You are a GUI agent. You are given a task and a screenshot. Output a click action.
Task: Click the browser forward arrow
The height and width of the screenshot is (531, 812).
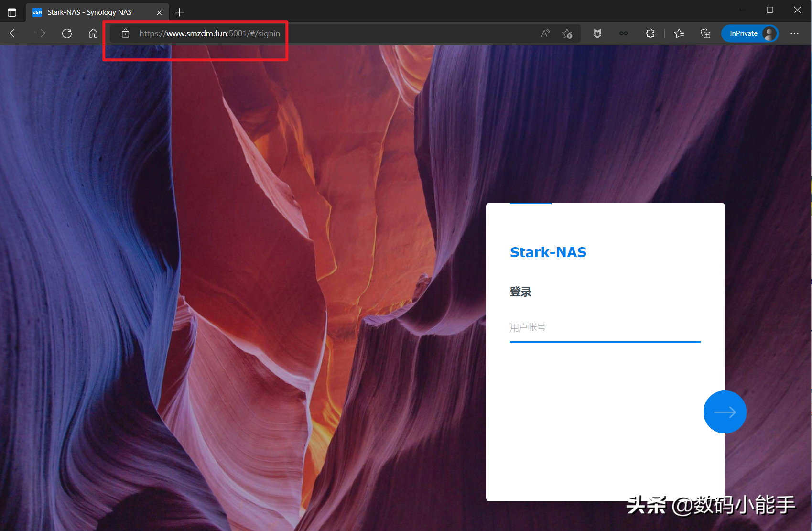tap(41, 33)
